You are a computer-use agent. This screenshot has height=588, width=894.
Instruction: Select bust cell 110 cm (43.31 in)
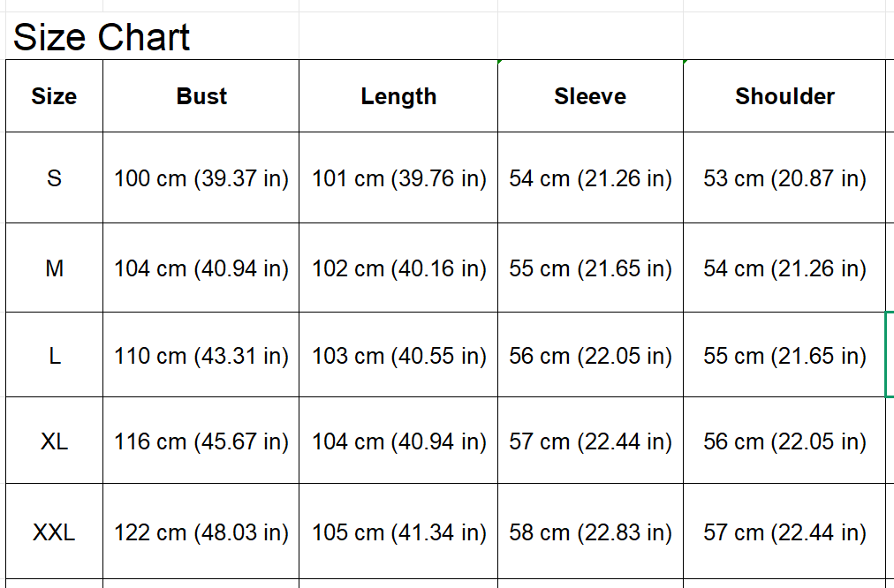tap(201, 356)
